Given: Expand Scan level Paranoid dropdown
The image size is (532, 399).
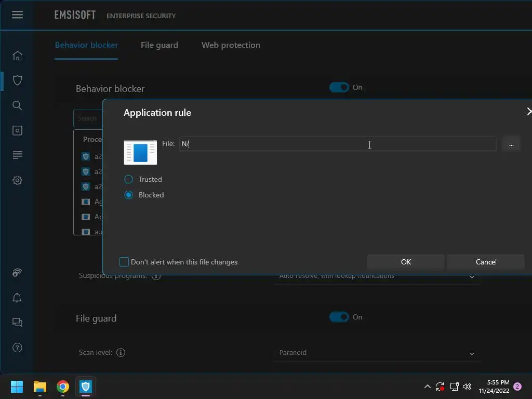Looking at the screenshot, I should pos(377,353).
